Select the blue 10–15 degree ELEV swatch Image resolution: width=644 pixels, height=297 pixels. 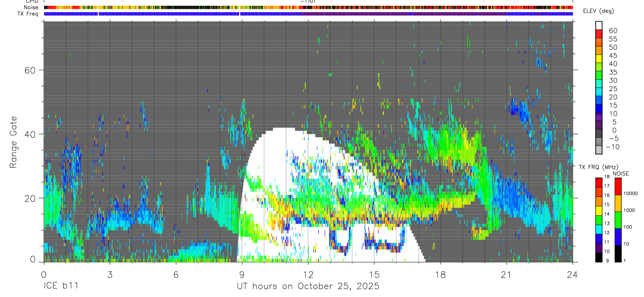pos(599,109)
